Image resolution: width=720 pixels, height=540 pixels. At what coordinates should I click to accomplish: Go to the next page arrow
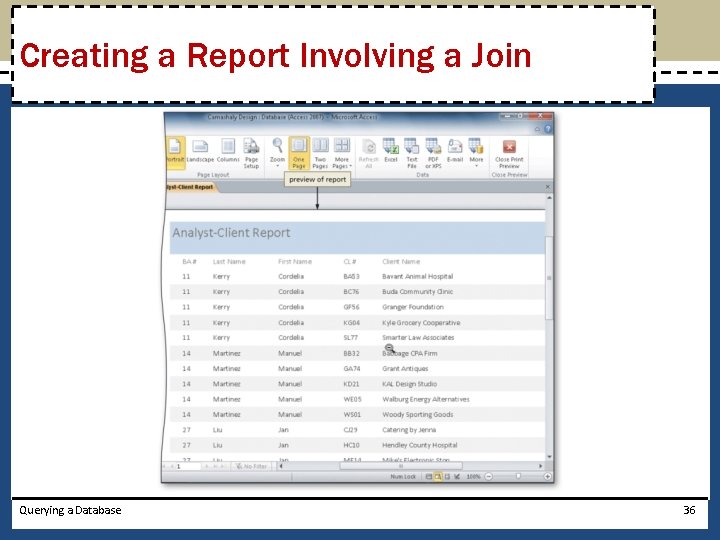(206, 466)
